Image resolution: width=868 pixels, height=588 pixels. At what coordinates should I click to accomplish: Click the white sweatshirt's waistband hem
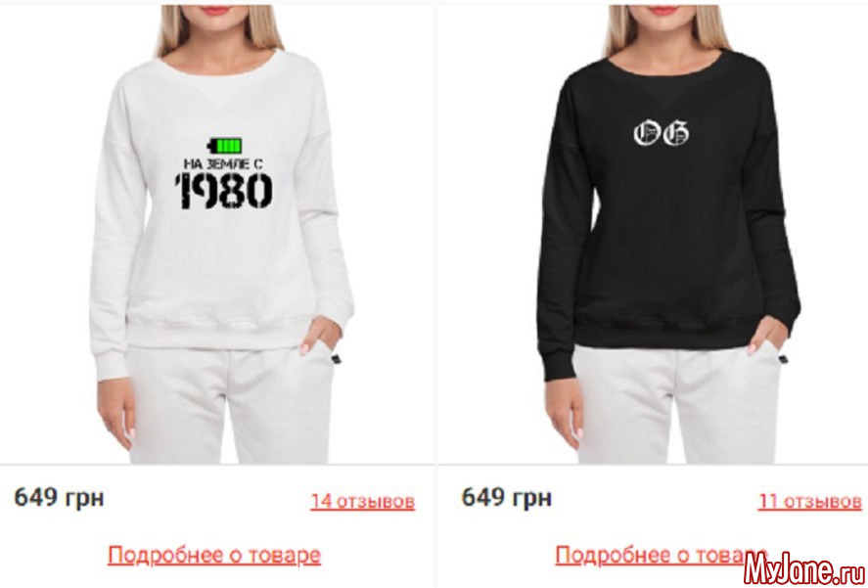click(x=218, y=332)
